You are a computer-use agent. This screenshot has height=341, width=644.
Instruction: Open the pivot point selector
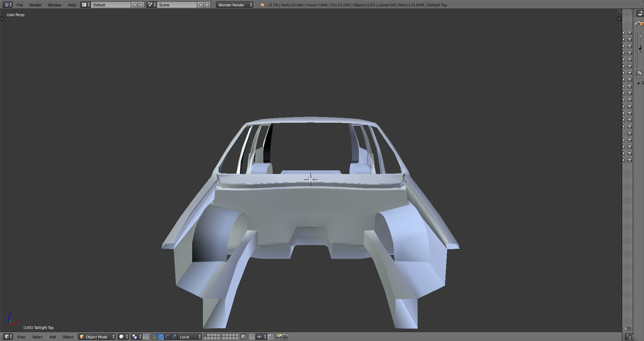(x=136, y=337)
